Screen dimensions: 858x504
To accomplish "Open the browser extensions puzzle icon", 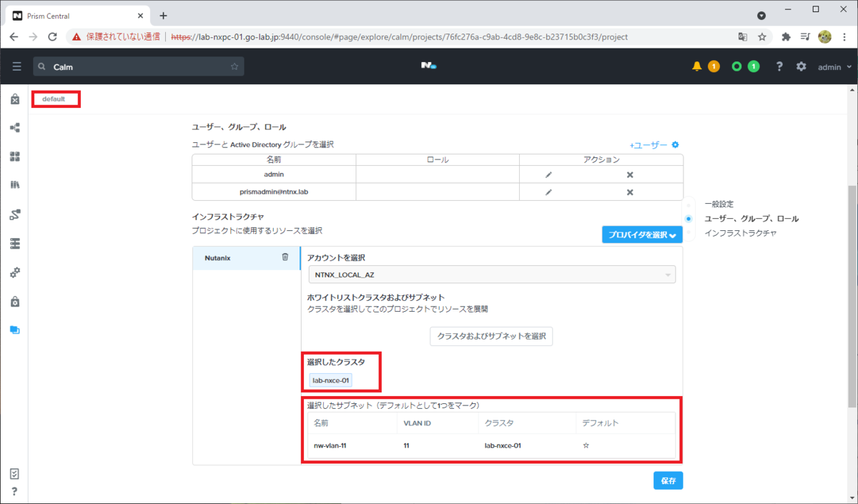I will (786, 36).
